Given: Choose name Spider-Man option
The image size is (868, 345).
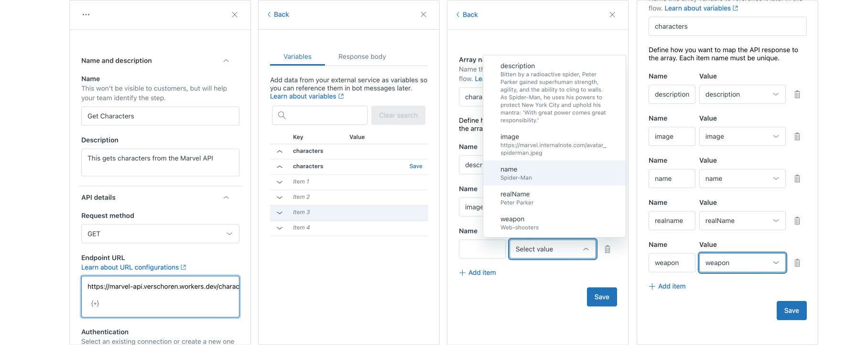Looking at the screenshot, I should click(554, 173).
